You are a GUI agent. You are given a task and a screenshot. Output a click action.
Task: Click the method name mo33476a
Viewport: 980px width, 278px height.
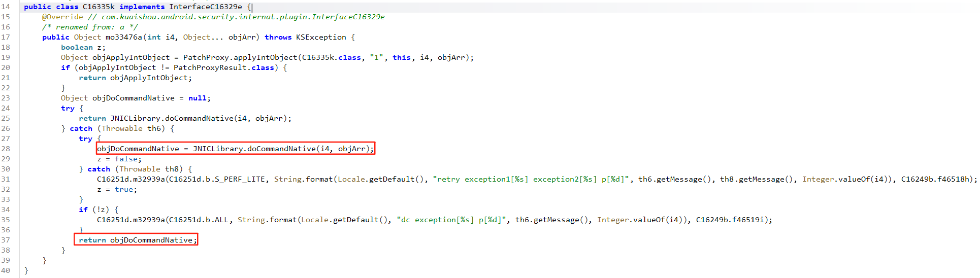[x=124, y=37]
